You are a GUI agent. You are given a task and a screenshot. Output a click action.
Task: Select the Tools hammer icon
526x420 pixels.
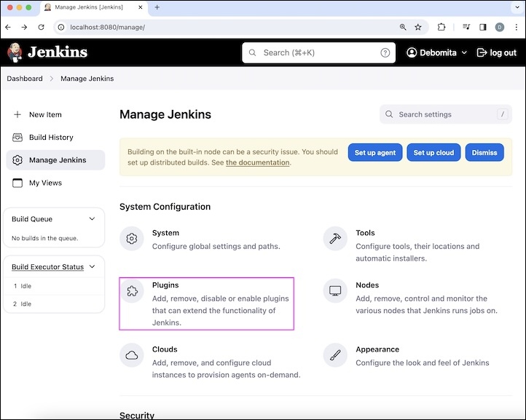click(x=336, y=239)
